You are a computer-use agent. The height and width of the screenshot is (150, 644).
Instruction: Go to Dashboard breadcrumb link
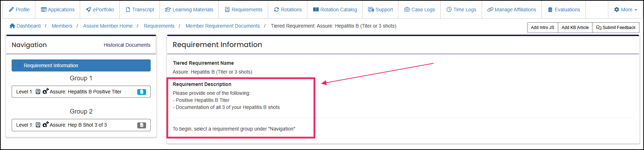click(29, 26)
